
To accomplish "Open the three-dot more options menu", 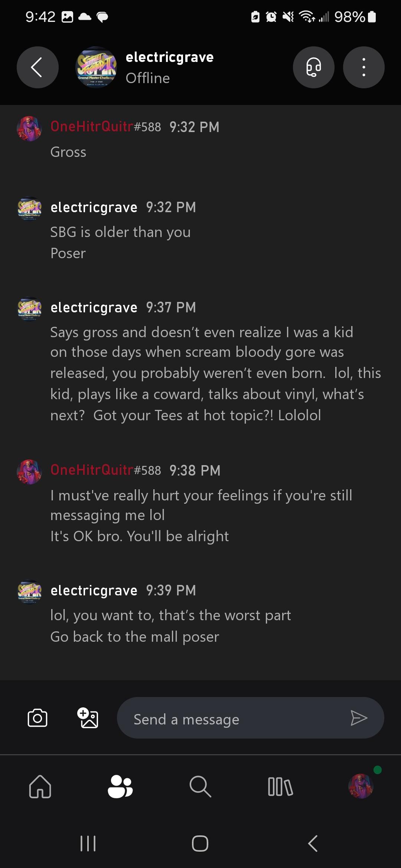I will [363, 68].
